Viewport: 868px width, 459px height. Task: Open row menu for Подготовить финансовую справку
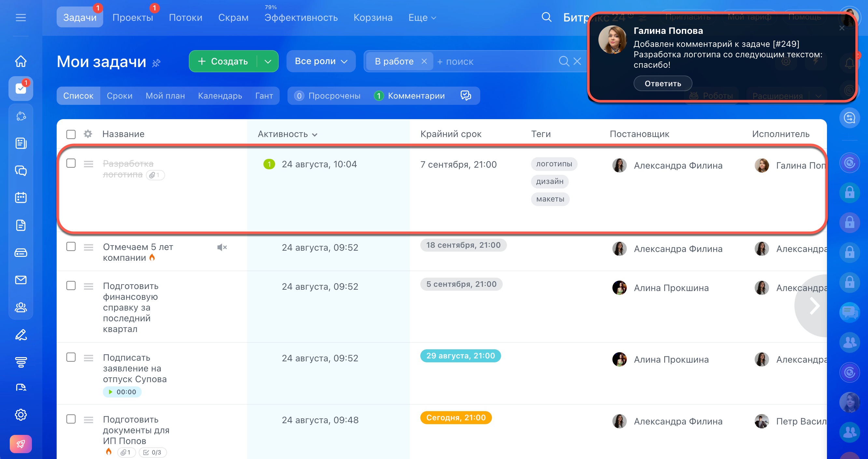coord(89,286)
